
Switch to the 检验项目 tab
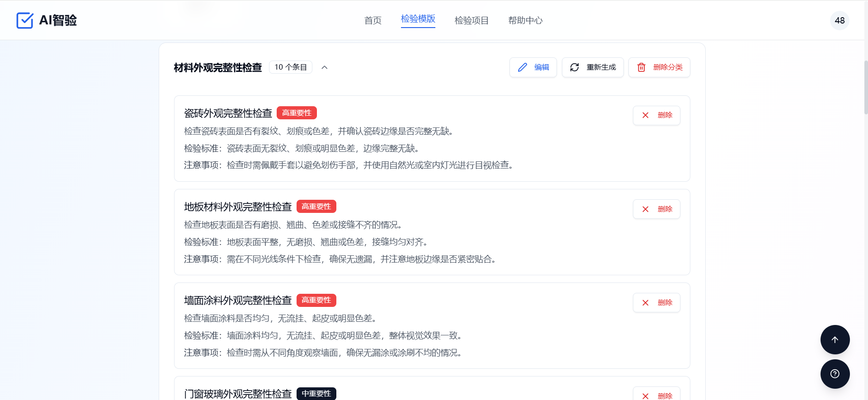[x=471, y=20]
